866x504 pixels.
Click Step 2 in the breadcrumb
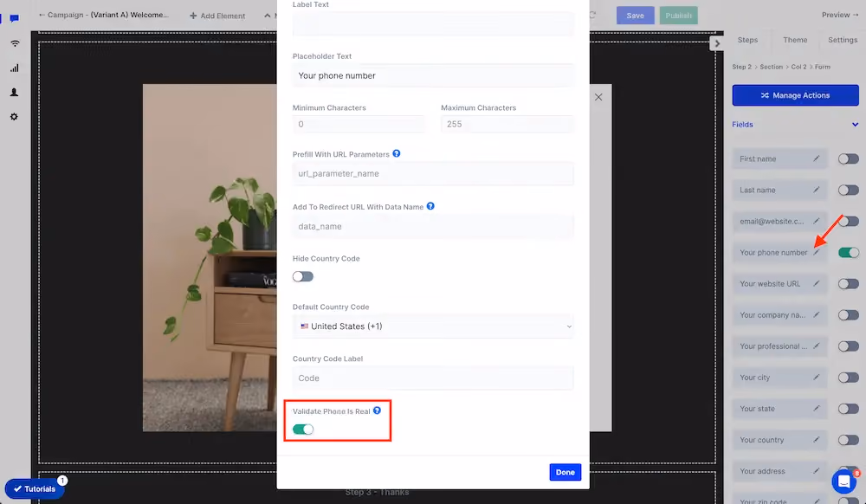[x=742, y=67]
